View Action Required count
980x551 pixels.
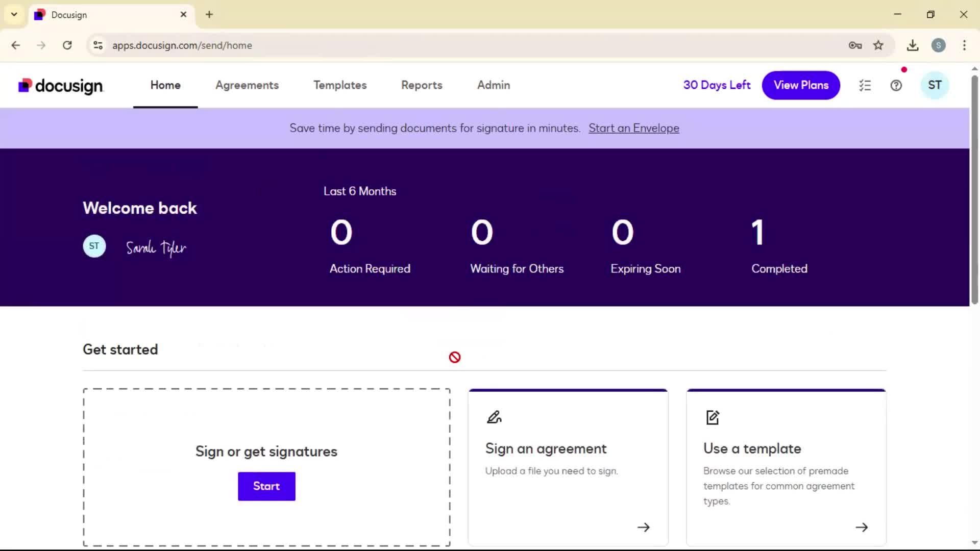[370, 246]
